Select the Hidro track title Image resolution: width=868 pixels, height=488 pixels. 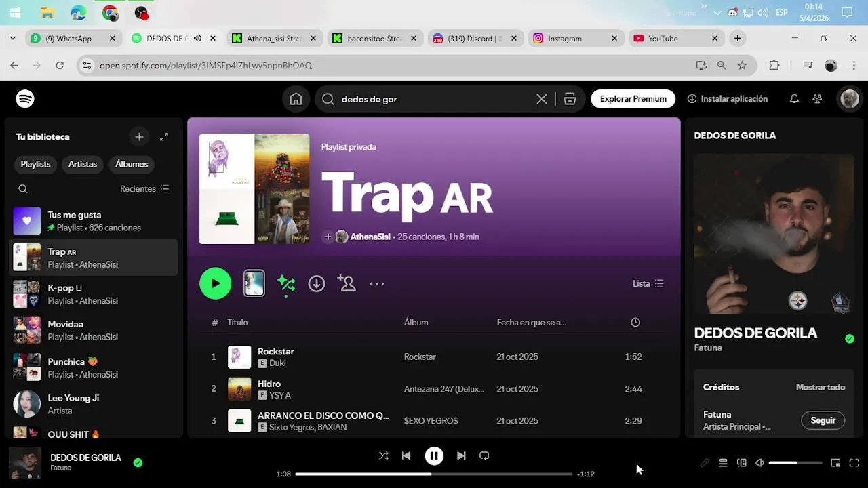(x=269, y=384)
